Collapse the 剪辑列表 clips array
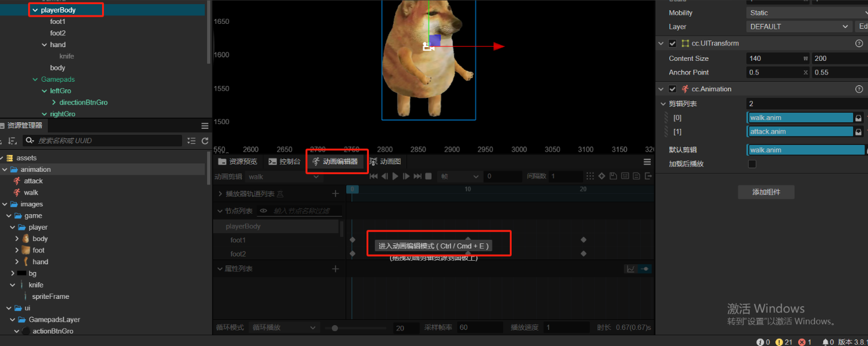 click(663, 104)
